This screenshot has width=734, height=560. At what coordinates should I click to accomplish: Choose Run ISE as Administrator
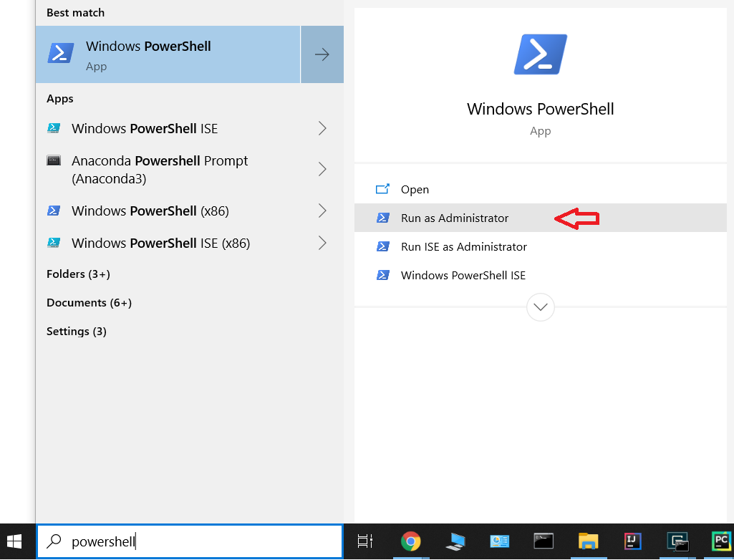coord(541,246)
